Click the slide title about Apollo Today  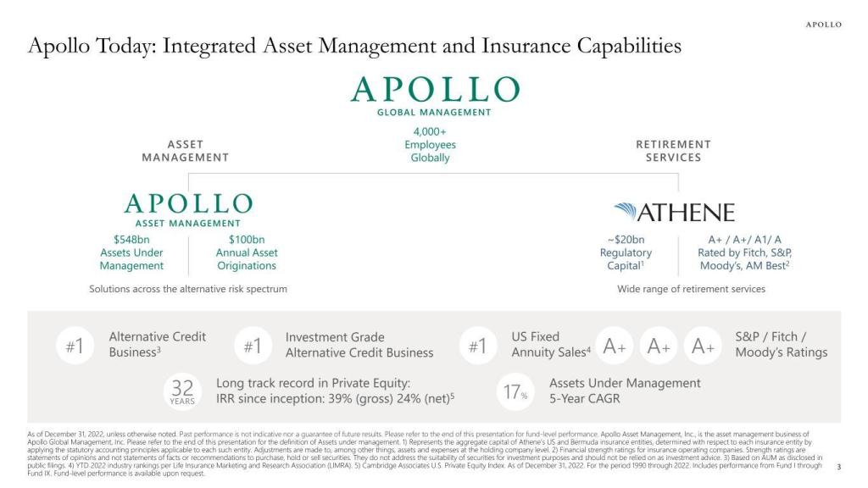(354, 46)
